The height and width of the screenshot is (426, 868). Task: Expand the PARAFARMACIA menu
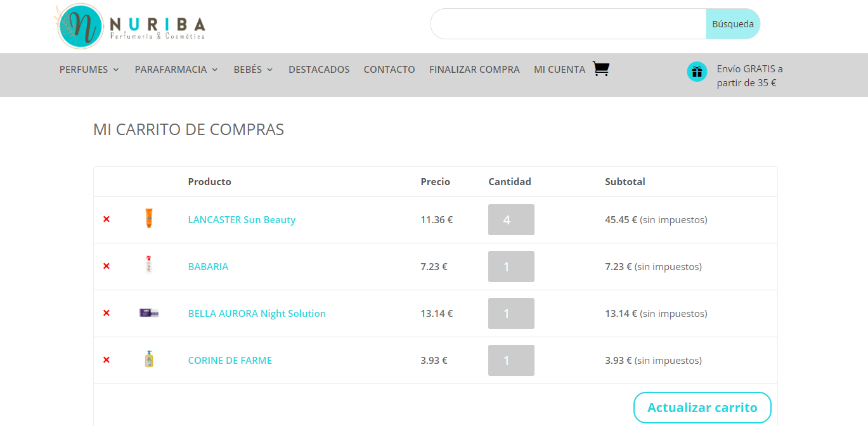coord(176,70)
